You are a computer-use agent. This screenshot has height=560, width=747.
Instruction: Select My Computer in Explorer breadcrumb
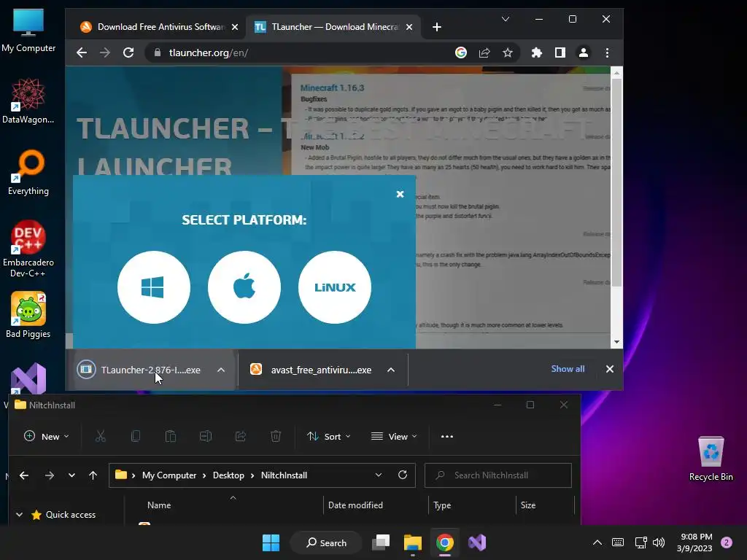(x=169, y=475)
